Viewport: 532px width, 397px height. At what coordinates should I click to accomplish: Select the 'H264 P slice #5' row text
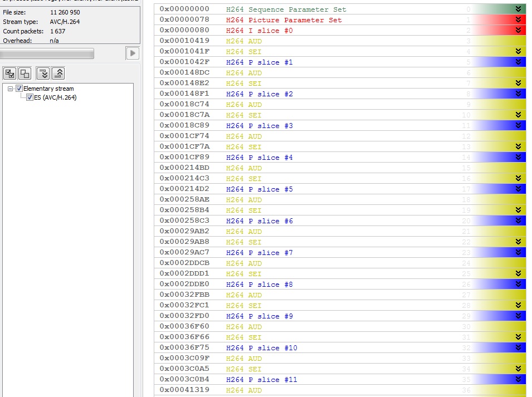pos(259,189)
